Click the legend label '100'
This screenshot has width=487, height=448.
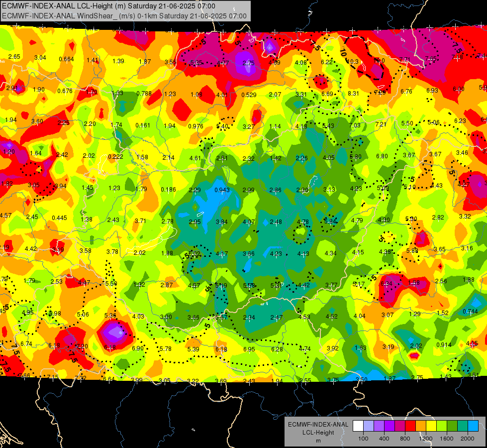(363, 439)
